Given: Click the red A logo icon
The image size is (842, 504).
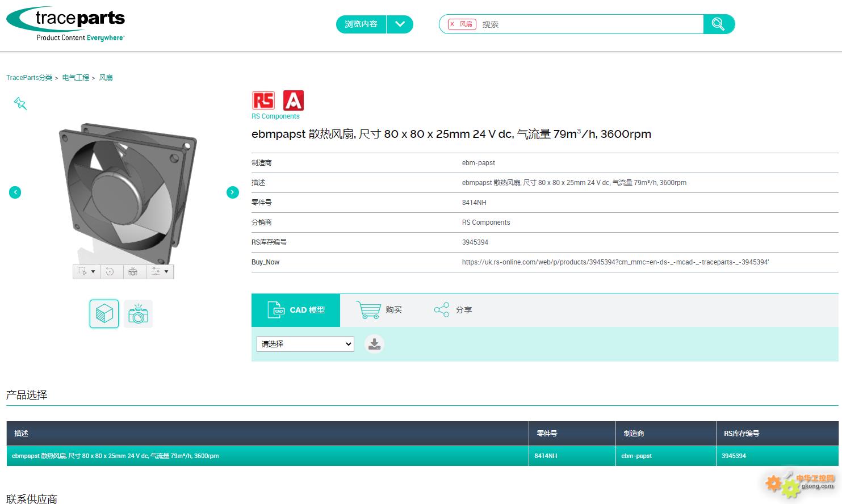Looking at the screenshot, I should tap(294, 100).
